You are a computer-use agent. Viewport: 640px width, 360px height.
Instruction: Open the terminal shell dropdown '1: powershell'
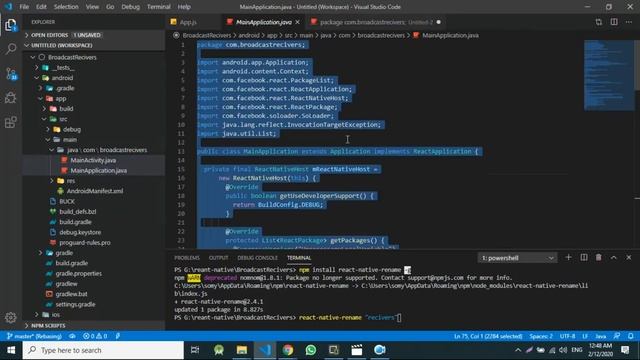tap(517, 258)
